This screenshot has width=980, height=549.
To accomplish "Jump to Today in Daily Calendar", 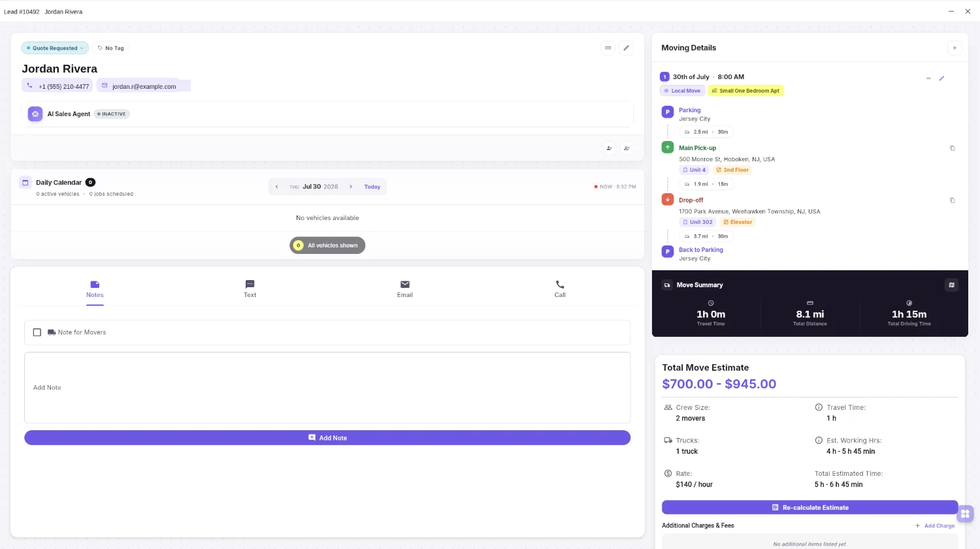I will coord(372,187).
